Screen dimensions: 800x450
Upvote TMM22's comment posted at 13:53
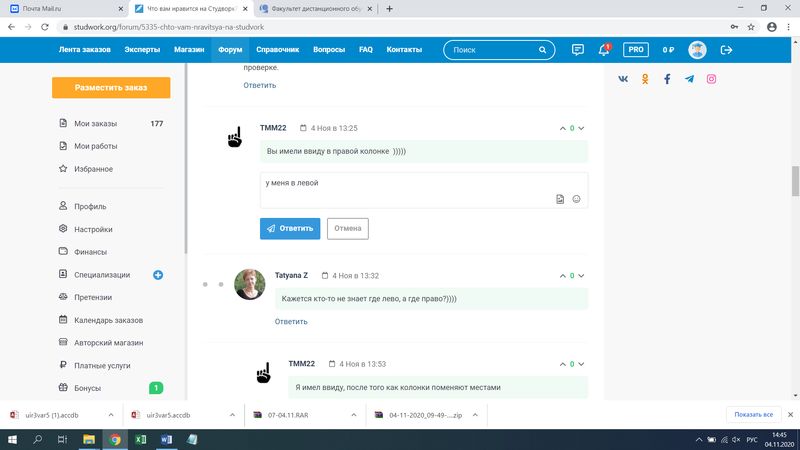click(x=562, y=364)
